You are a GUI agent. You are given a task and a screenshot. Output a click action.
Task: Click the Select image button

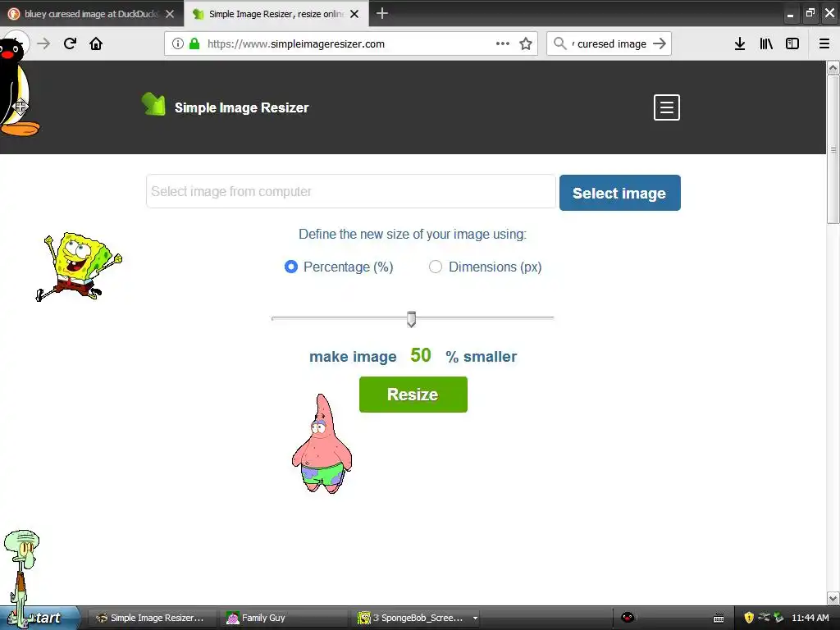point(620,193)
